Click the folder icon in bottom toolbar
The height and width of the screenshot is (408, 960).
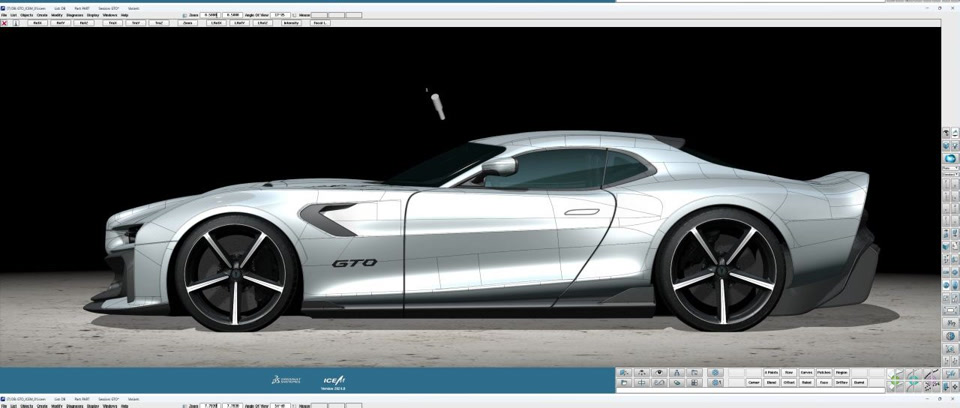pyautogui.click(x=624, y=382)
